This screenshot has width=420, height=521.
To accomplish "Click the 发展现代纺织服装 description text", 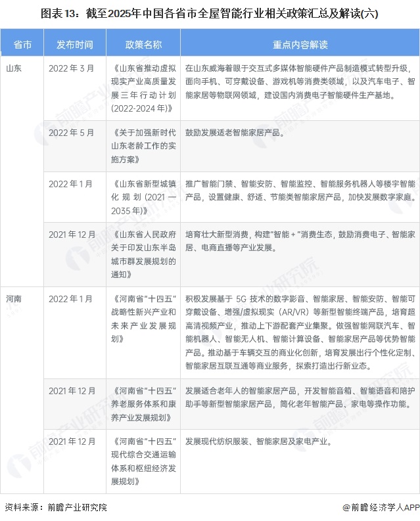I will (x=258, y=442).
